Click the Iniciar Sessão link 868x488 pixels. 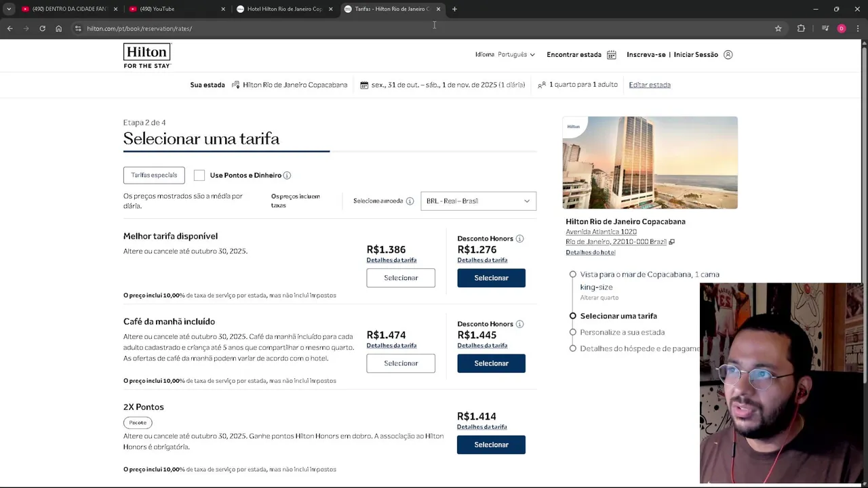[x=696, y=55]
